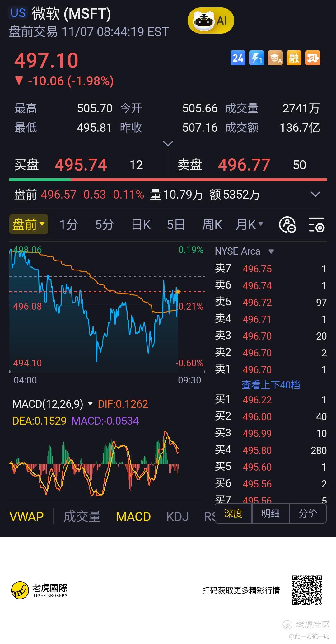Image resolution: width=336 pixels, height=644 pixels.
Task: Tap the 卖3 order book row
Action: coord(271,336)
